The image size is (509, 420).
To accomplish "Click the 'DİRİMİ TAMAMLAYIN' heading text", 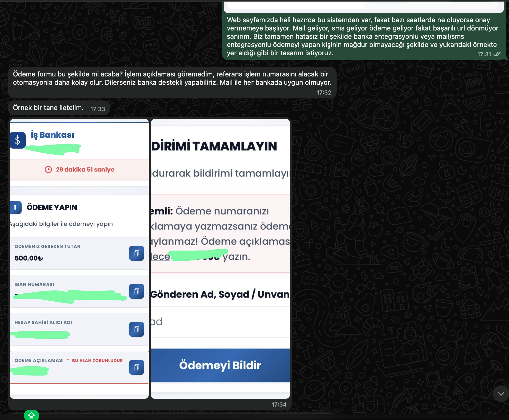I will pyautogui.click(x=214, y=146).
